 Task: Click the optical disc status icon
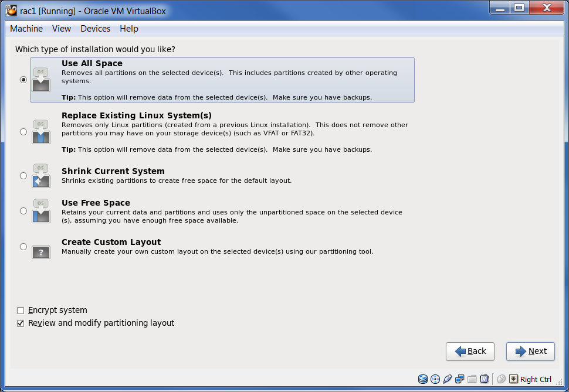(x=435, y=379)
